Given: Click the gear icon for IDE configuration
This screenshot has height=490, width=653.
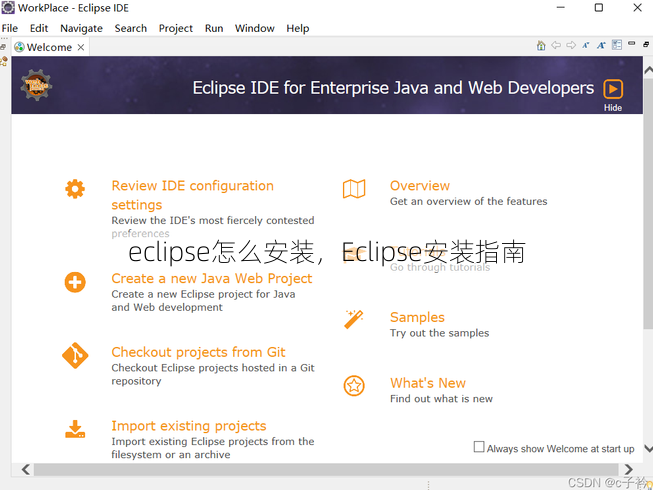Looking at the screenshot, I should click(x=75, y=189).
